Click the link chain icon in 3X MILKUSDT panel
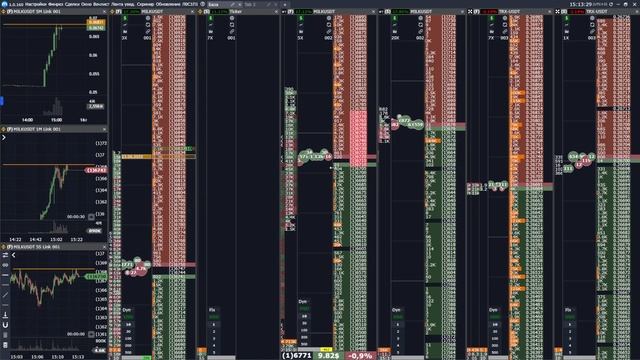640x360 pixels. click(x=148, y=31)
